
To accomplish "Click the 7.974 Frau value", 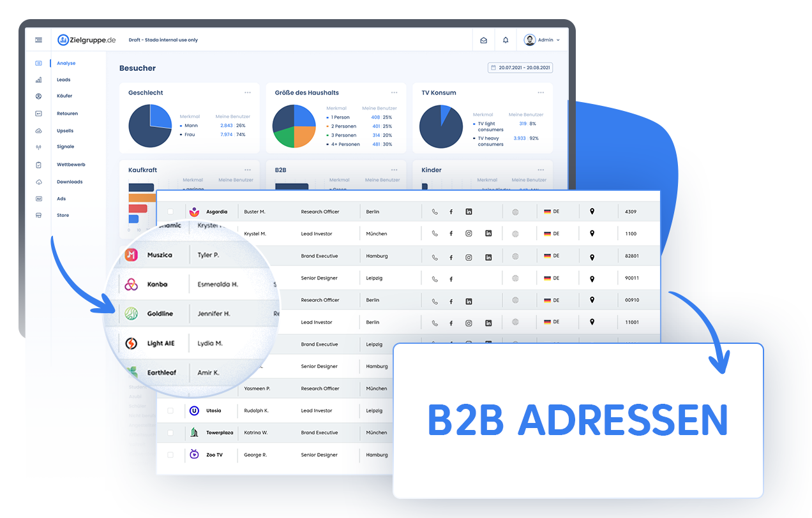I will 227,135.
